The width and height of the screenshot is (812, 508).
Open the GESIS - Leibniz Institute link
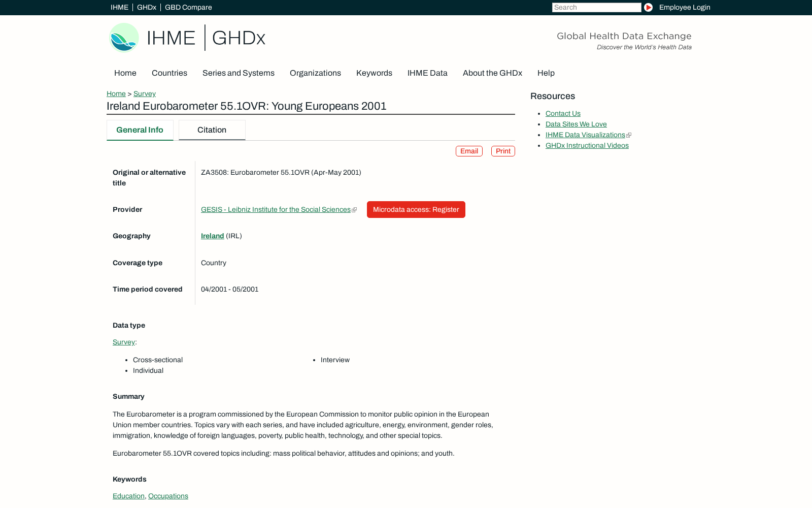pos(276,210)
